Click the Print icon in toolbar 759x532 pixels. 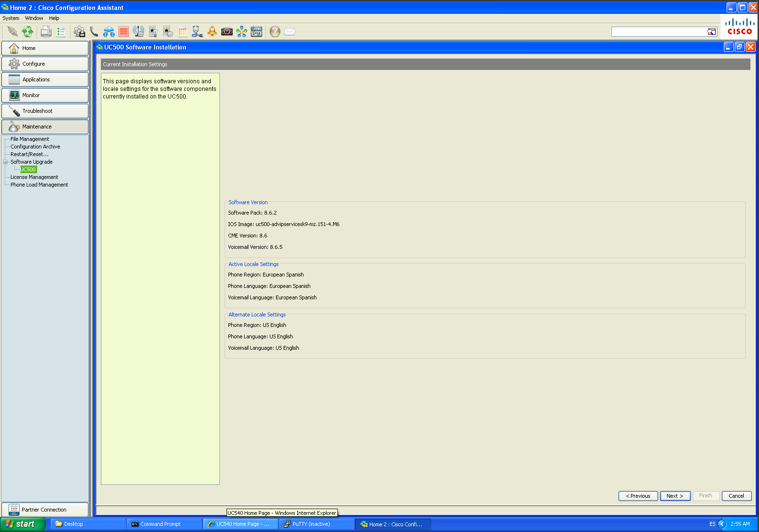pyautogui.click(x=46, y=31)
